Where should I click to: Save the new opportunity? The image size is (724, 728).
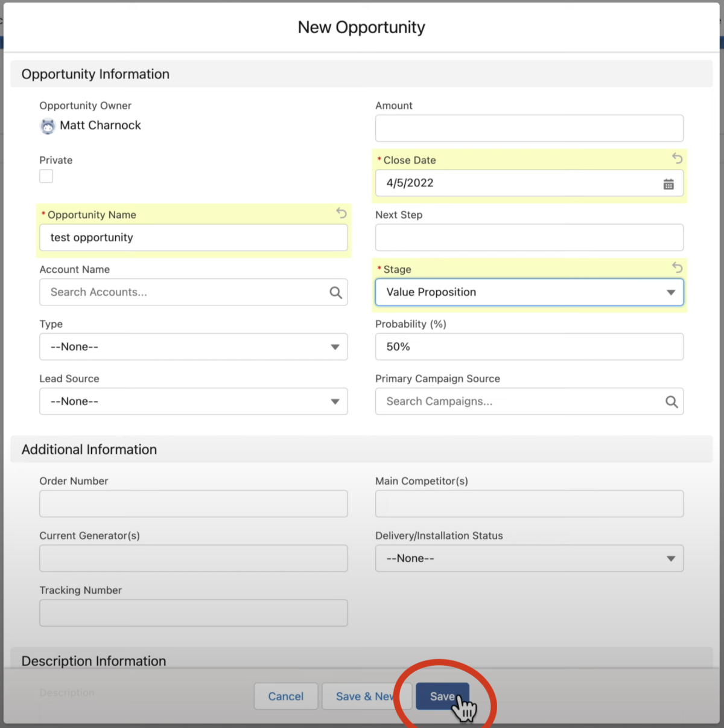click(442, 696)
